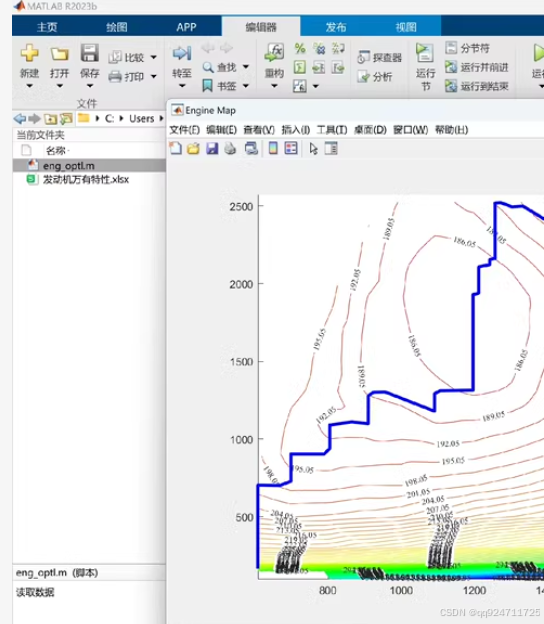Open the property inspector icon in figure toolbar

331,148
